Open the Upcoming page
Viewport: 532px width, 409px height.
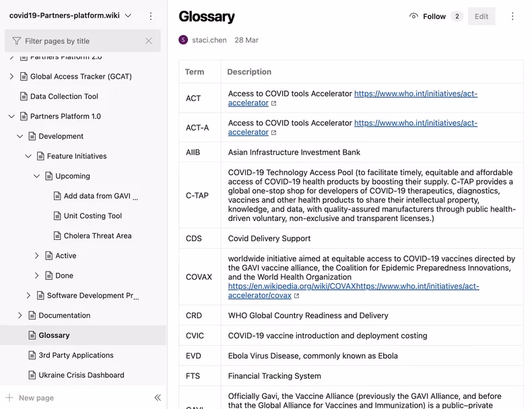pos(73,176)
